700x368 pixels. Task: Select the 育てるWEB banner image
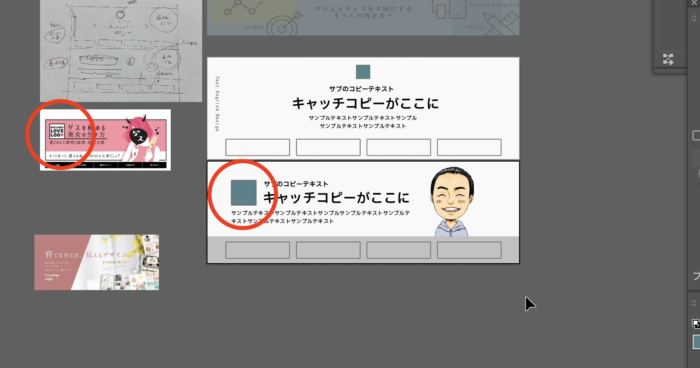click(x=97, y=262)
